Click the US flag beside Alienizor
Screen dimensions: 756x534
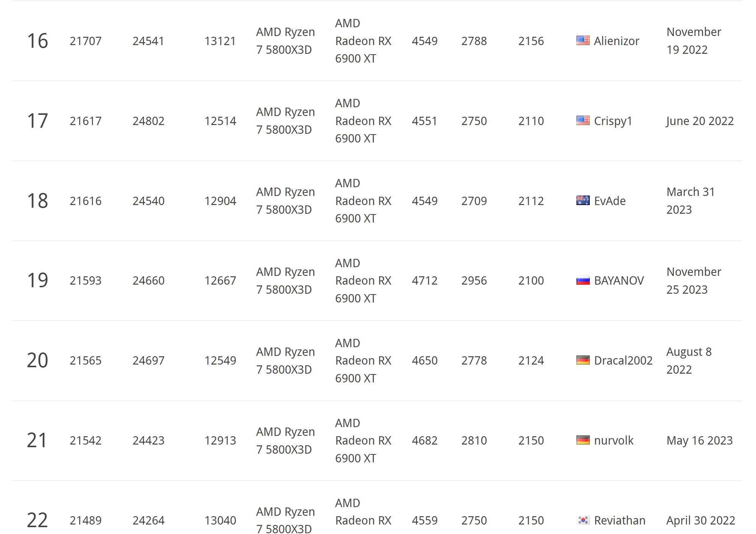[x=583, y=41]
